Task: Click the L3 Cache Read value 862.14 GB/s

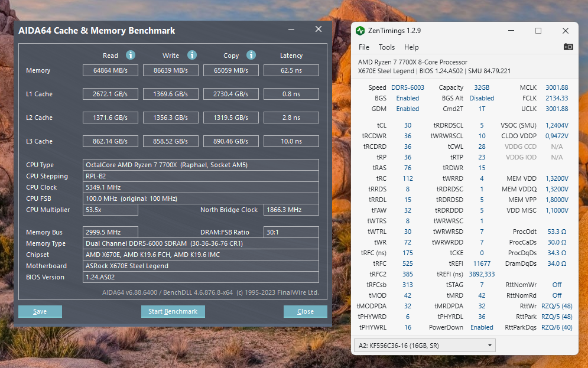Action: [x=111, y=141]
